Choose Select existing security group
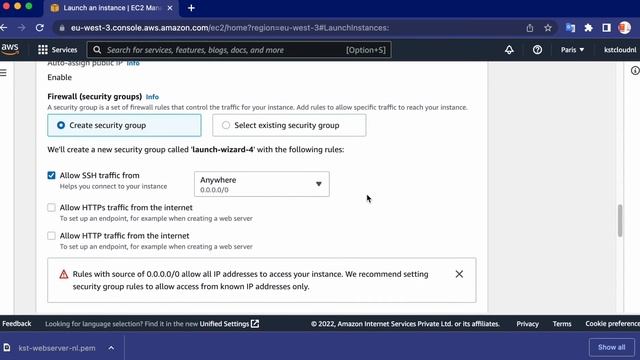Screen dimensions: 640x360 click(289, 125)
